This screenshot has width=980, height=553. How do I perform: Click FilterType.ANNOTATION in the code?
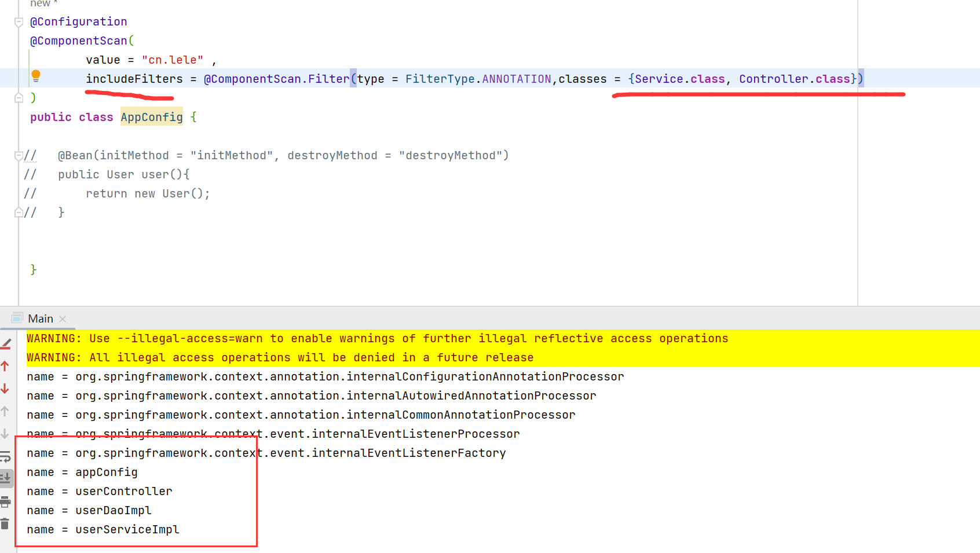(x=478, y=79)
